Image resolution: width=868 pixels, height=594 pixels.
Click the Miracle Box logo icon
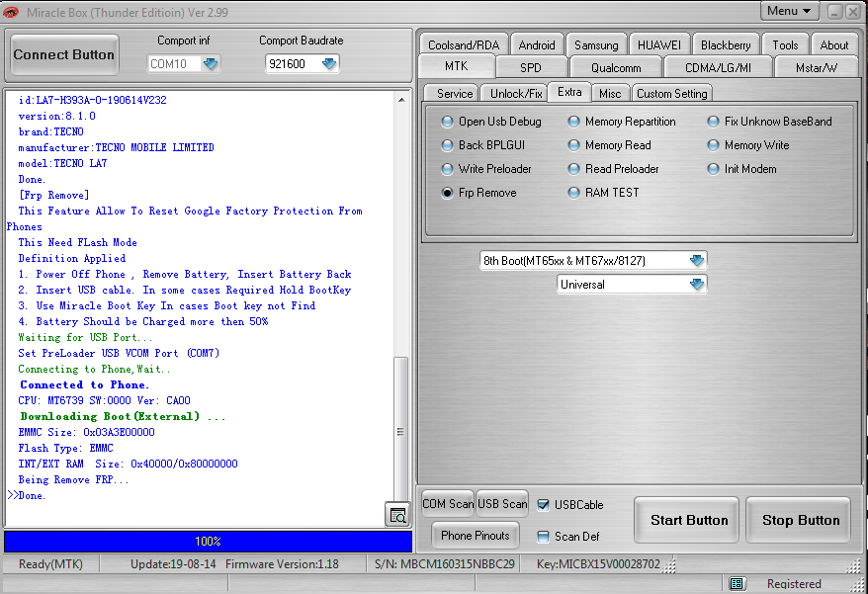[x=11, y=12]
